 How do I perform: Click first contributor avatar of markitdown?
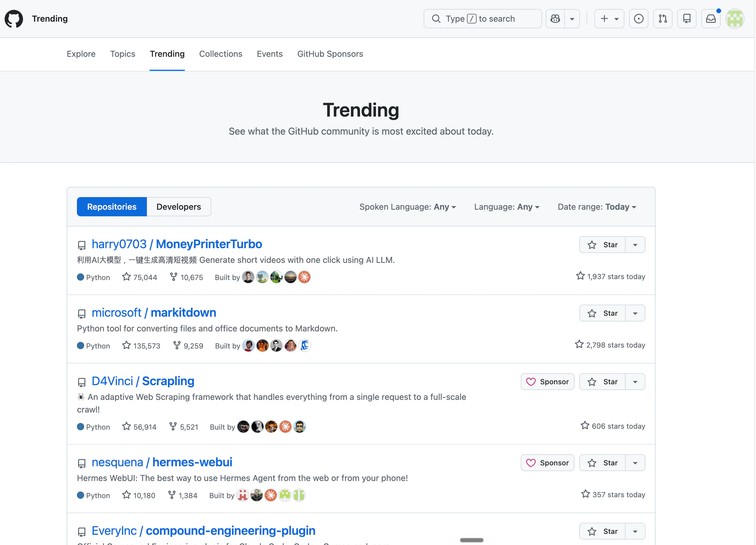248,346
